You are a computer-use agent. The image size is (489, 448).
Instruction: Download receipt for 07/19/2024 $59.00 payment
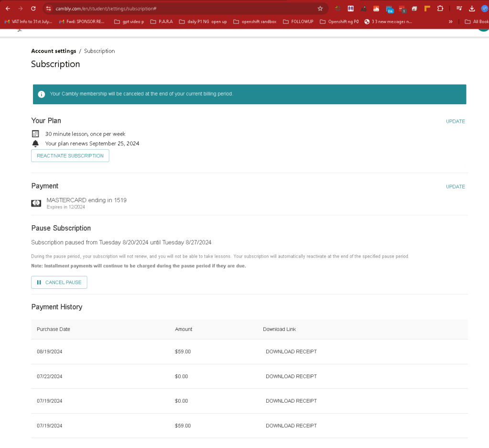point(291,426)
